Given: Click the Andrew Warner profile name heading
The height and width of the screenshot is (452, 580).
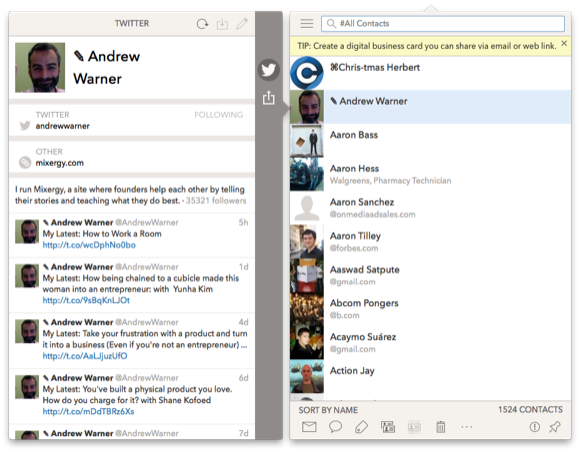Looking at the screenshot, I should point(107,67).
